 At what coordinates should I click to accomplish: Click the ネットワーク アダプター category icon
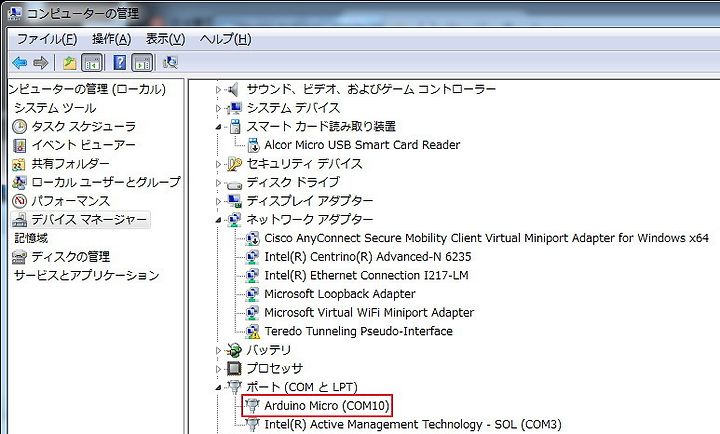(x=235, y=220)
